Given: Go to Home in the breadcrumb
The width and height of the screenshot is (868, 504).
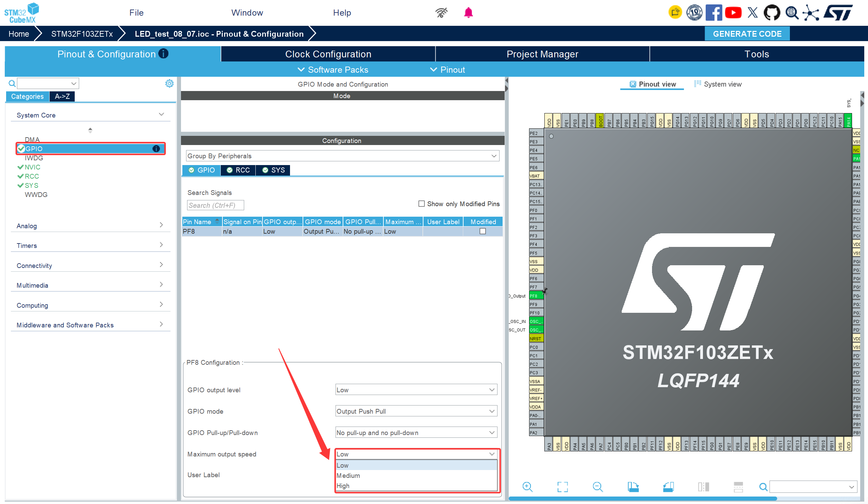Looking at the screenshot, I should click(x=19, y=34).
